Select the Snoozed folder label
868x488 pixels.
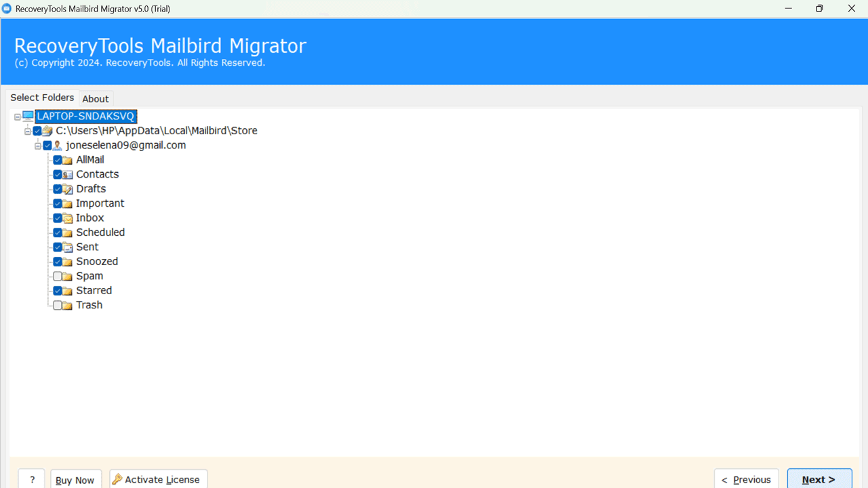[x=97, y=262]
